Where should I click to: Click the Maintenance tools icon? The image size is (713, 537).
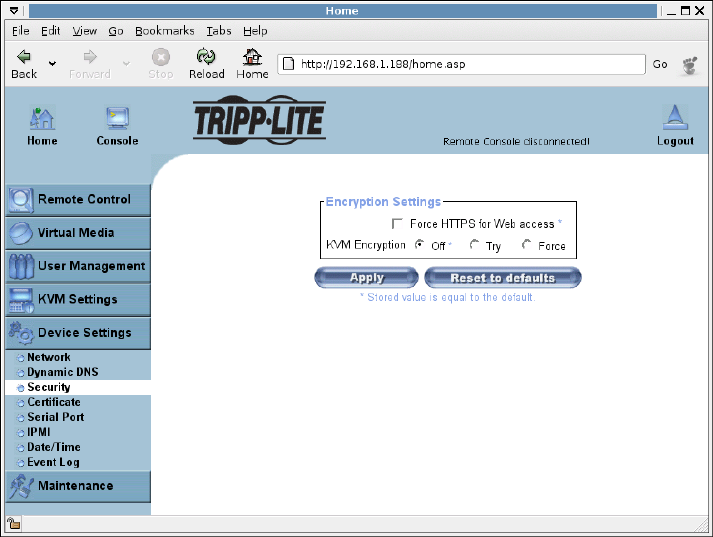21,486
